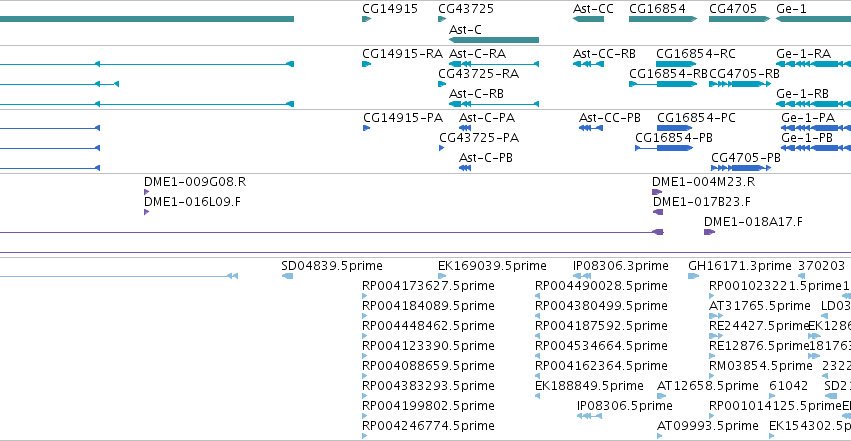Click protein Ge-1-PA
The image size is (851, 441).
tap(816, 128)
